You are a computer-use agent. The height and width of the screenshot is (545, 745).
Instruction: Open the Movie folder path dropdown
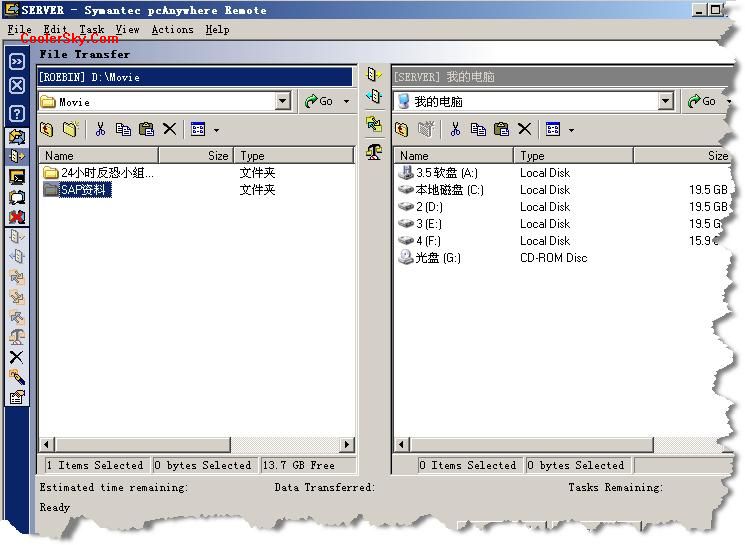click(282, 101)
